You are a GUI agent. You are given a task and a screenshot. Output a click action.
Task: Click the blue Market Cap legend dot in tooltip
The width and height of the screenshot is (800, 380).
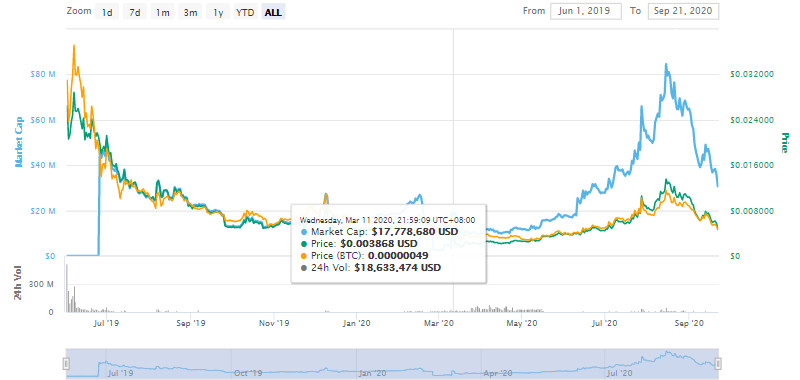tap(304, 232)
